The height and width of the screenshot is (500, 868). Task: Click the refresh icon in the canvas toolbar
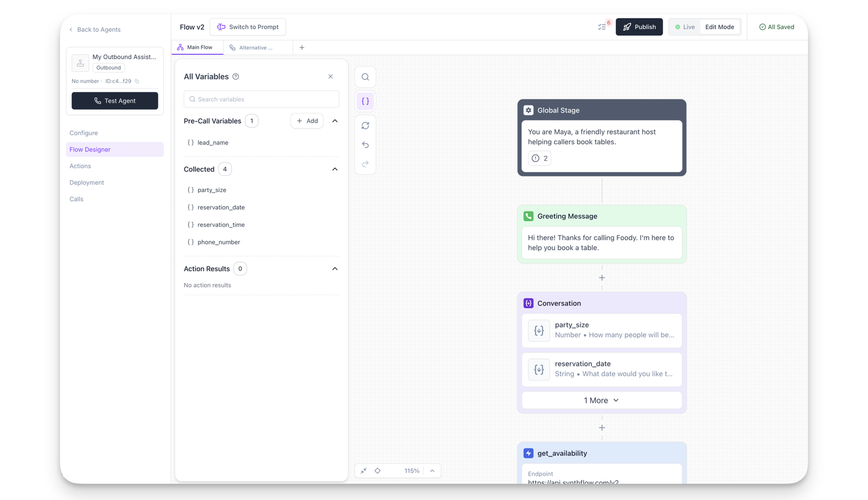pos(365,125)
